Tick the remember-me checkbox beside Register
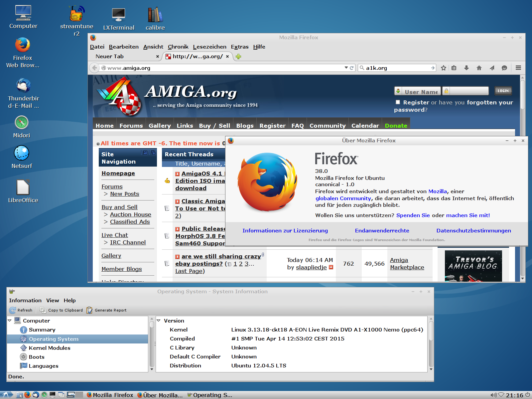The height and width of the screenshot is (399, 532). click(398, 102)
